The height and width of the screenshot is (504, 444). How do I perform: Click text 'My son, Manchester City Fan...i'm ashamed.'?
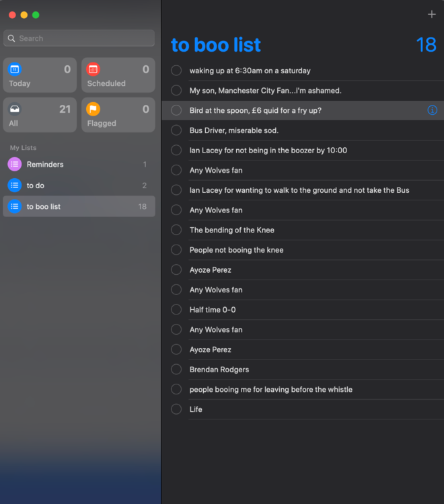pos(266,91)
